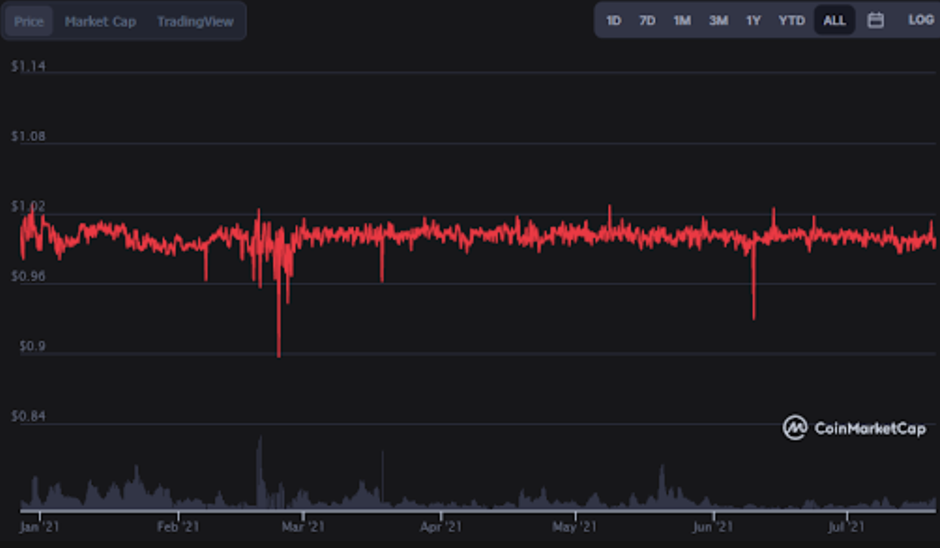Image resolution: width=940 pixels, height=548 pixels.
Task: Choose the 3M time range
Action: [718, 20]
